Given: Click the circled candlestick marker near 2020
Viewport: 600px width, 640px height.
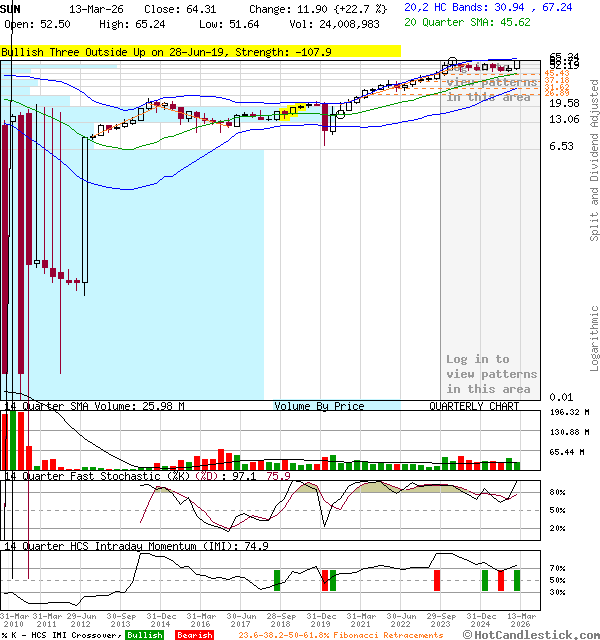Looking at the screenshot, I should pos(340,113).
